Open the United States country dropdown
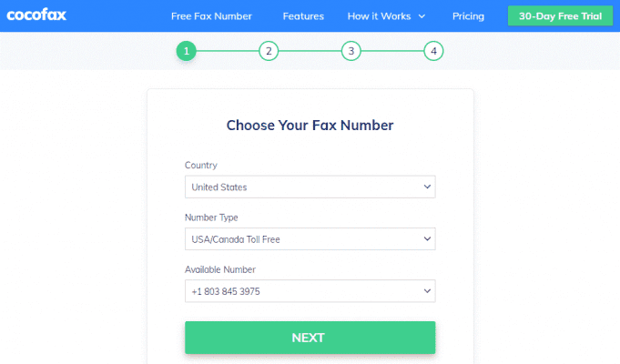Screen dimensions: 620x364 (x=310, y=187)
